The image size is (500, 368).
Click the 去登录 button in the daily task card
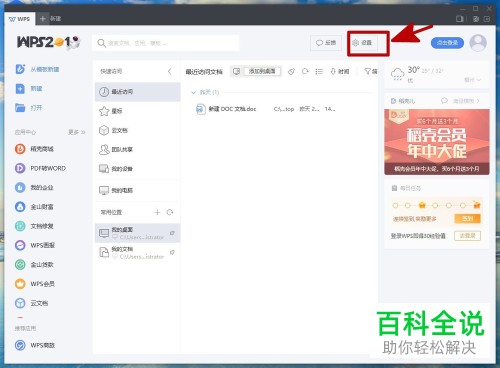467,236
